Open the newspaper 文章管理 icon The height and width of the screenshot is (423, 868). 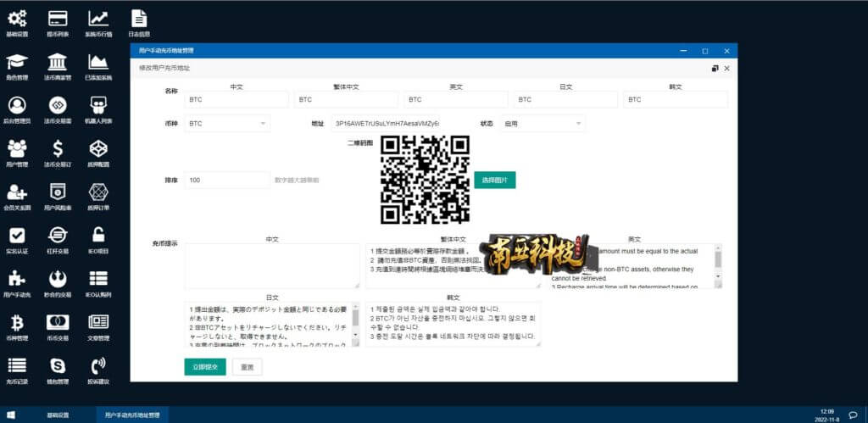tap(98, 321)
